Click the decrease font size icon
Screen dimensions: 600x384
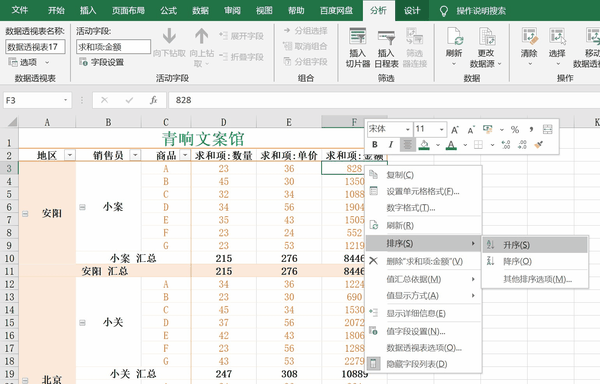471,130
